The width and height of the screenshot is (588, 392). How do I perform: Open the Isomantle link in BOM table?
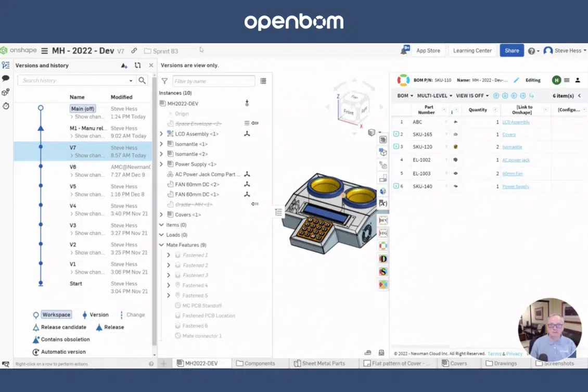click(x=512, y=147)
